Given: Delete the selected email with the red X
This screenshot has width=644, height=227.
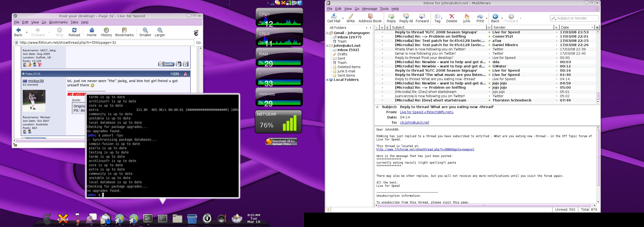Looking at the screenshot, I should (x=452, y=18).
